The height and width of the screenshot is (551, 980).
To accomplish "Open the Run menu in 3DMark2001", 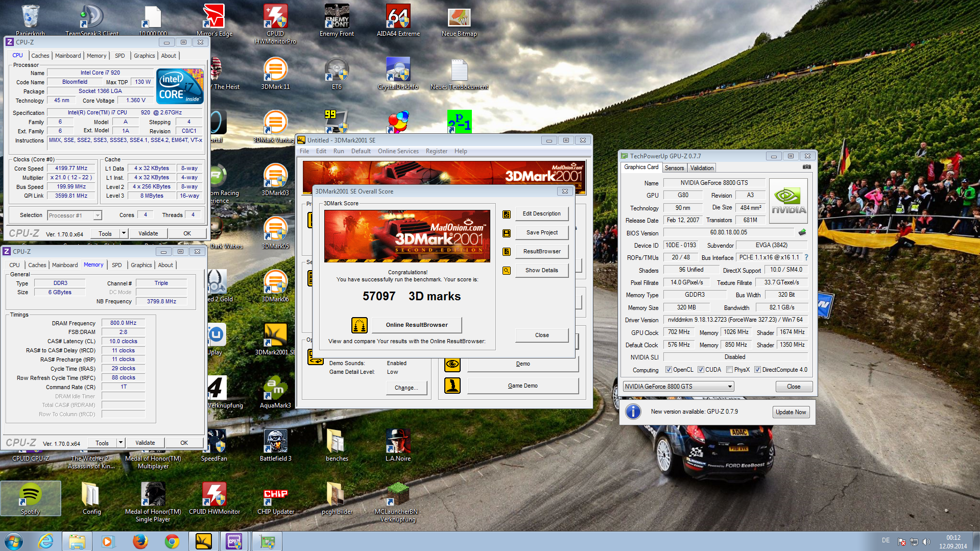I will (339, 151).
